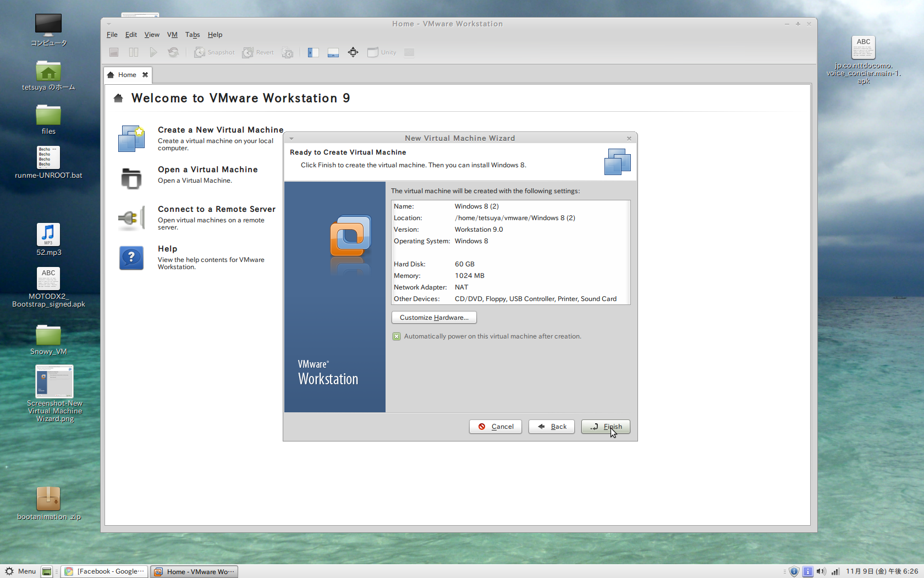
Task: Click the Snapshot toolbar button
Action: point(214,52)
